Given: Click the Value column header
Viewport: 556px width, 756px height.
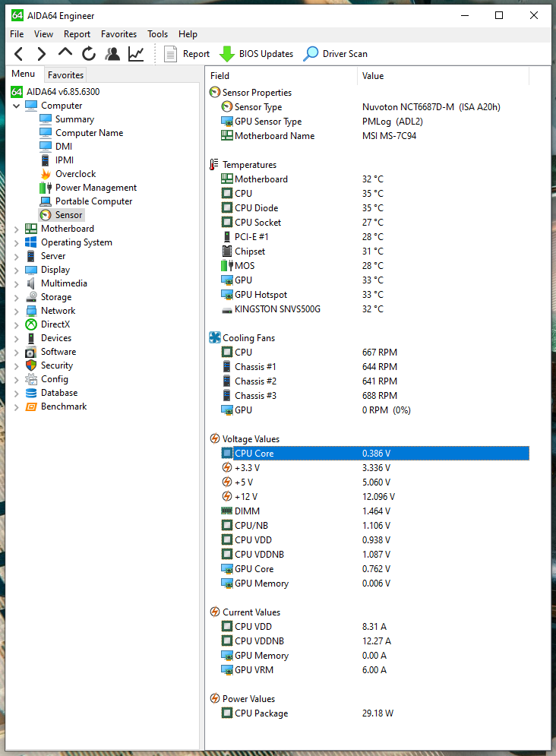Looking at the screenshot, I should click(444, 76).
